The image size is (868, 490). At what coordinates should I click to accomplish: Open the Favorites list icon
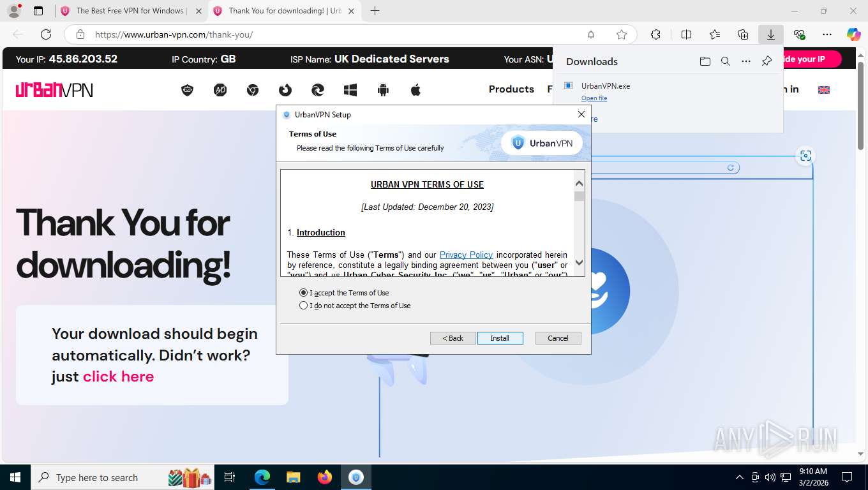pyautogui.click(x=715, y=34)
